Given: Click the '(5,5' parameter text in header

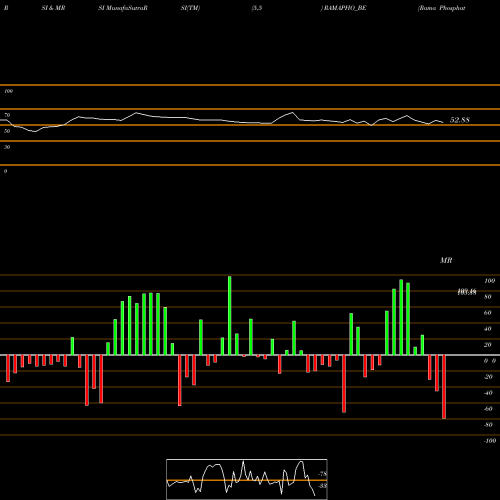Looking at the screenshot, I should 257,8.
